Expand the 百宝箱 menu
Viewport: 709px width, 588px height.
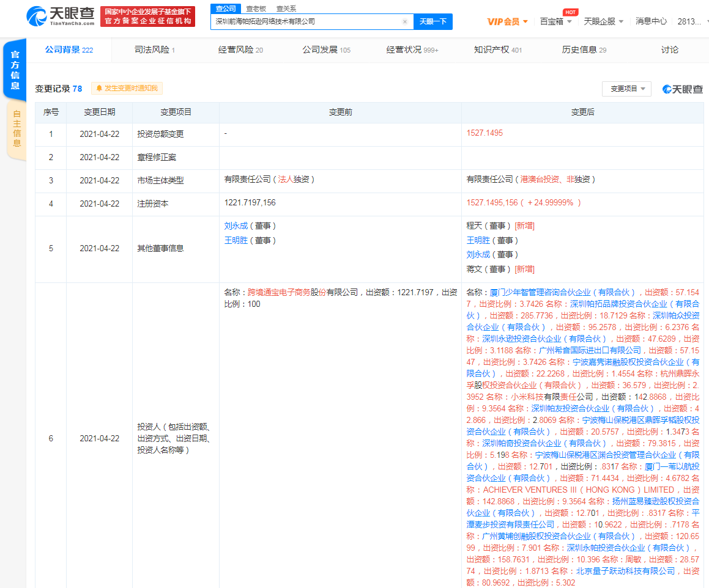[556, 21]
